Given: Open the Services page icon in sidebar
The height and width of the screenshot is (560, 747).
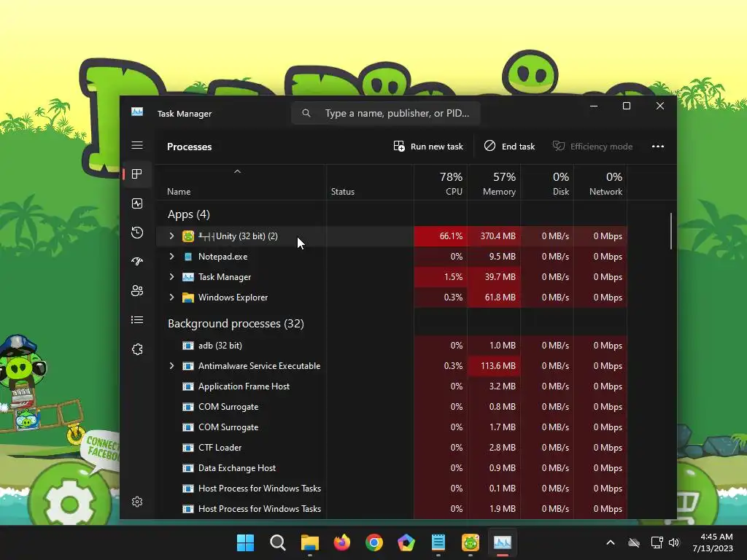Looking at the screenshot, I should tap(137, 349).
